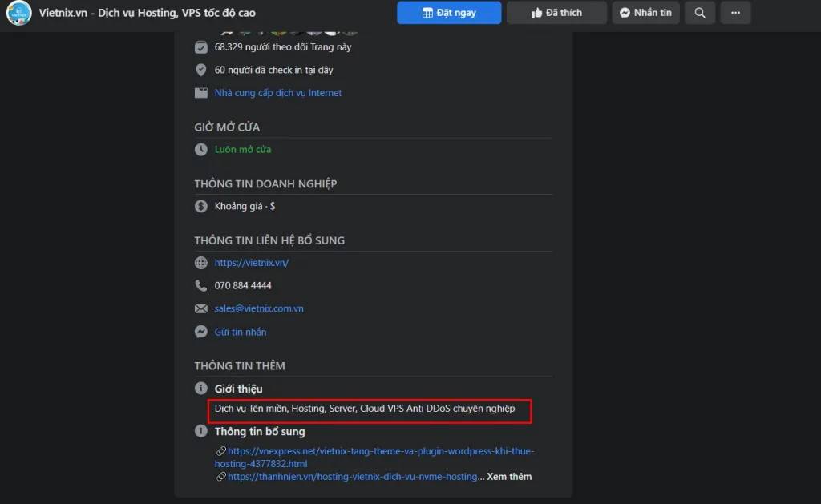Email sales@vietnix.com.vn via the link
821x504 pixels.
point(259,308)
